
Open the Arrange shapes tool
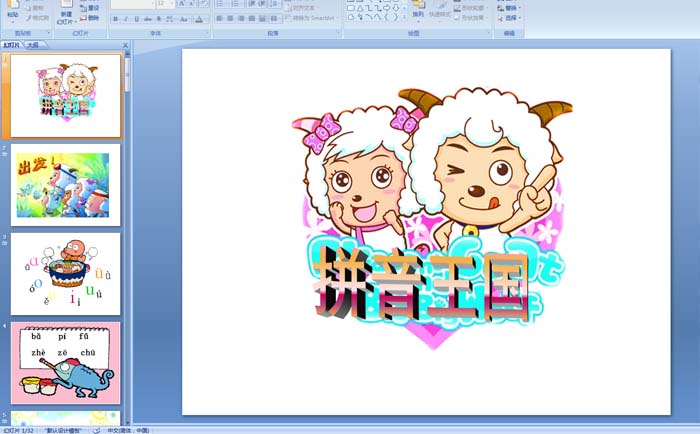[416, 10]
